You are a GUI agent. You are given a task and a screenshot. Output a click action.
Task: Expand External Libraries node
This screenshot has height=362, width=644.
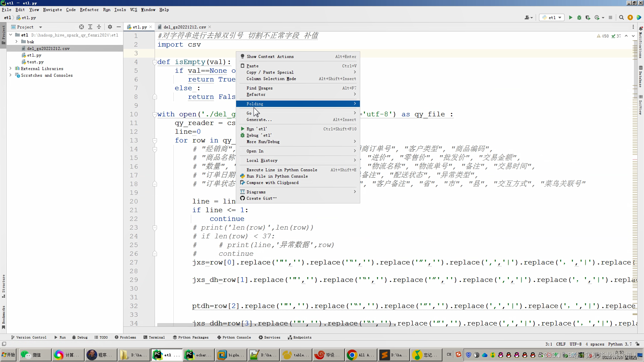[10, 68]
